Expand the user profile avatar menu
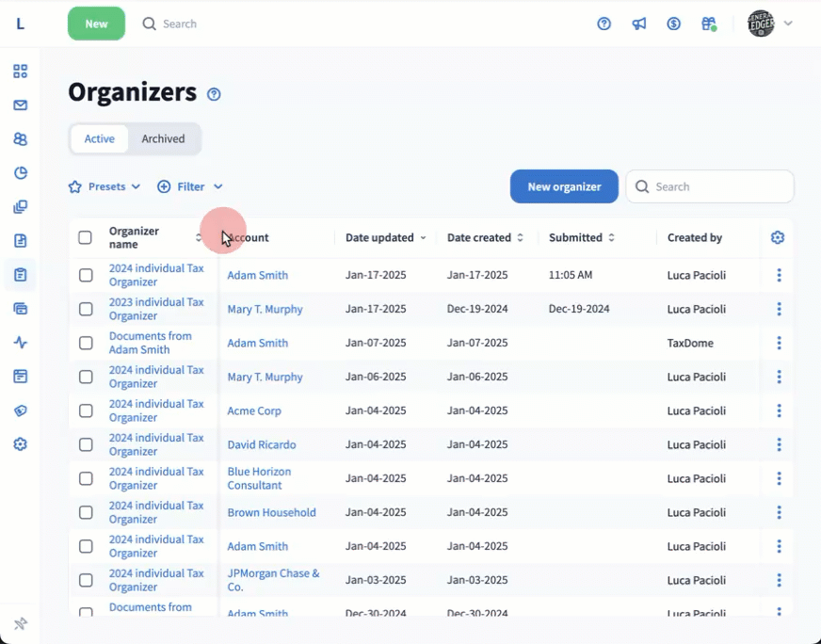The width and height of the screenshot is (821, 644). [769, 24]
